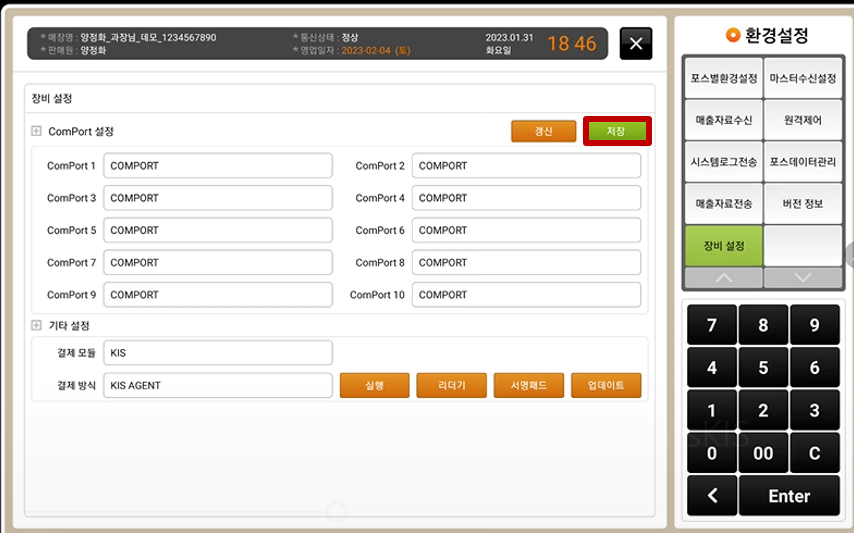Open the 포스별환경설정 menu
Image resolution: width=854 pixels, height=533 pixels.
click(x=723, y=78)
